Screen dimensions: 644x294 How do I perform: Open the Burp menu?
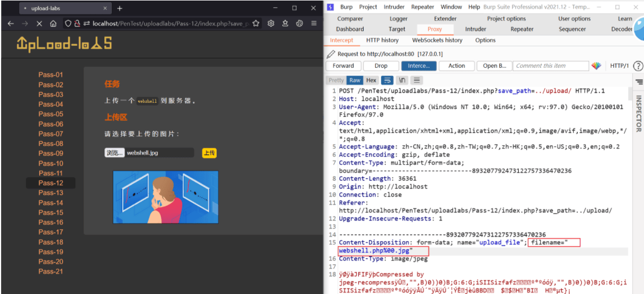tap(346, 7)
